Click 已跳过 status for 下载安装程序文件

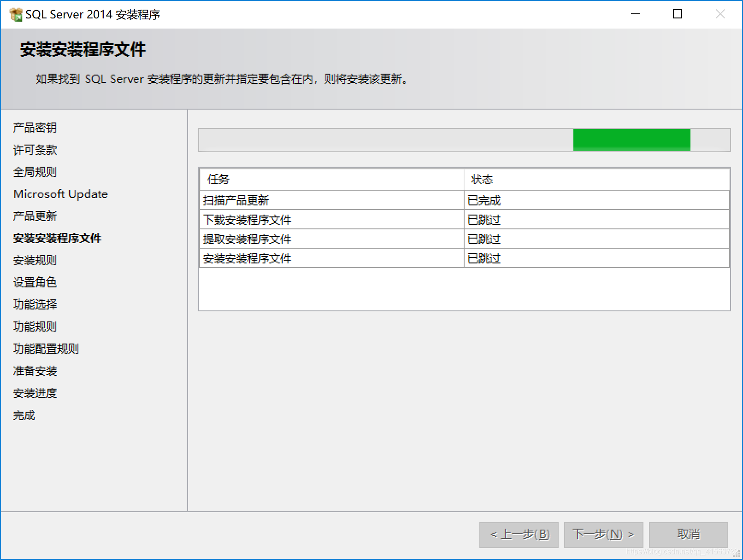[x=597, y=220]
